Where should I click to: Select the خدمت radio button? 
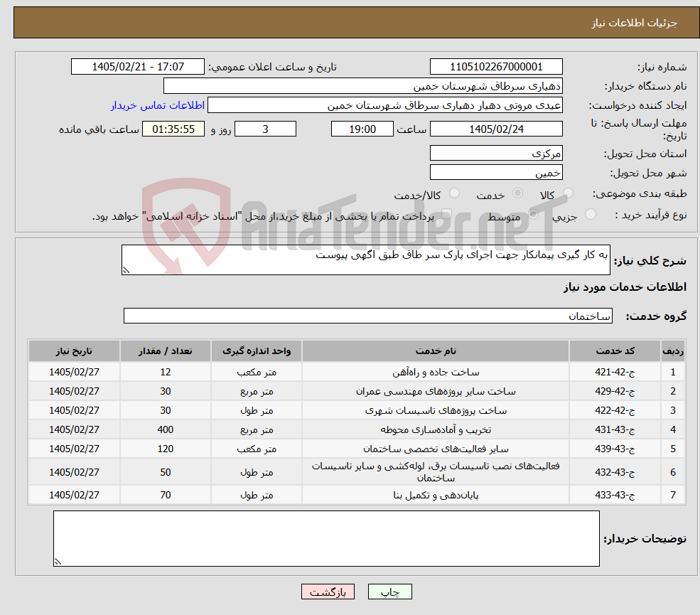coord(517,193)
